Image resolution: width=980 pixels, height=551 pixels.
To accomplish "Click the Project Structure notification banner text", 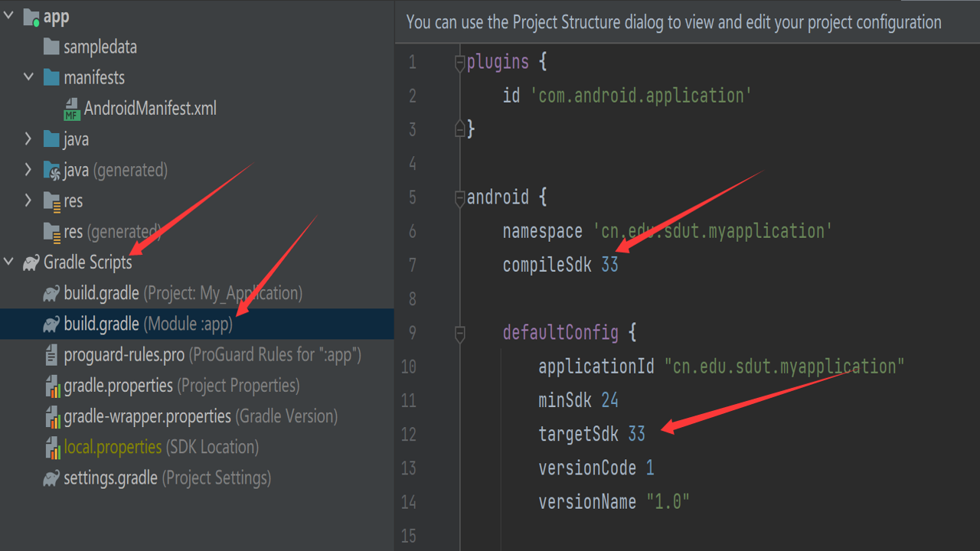I will point(674,22).
